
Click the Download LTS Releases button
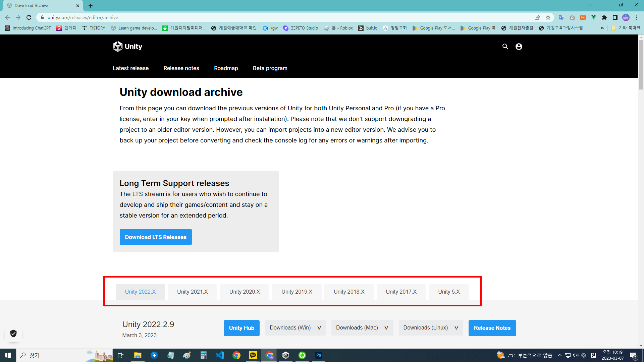pyautogui.click(x=156, y=237)
